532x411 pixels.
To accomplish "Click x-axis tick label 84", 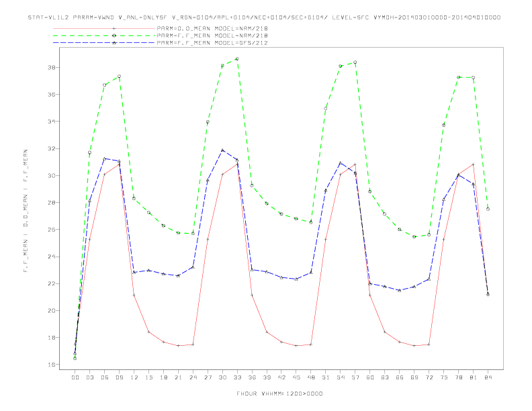I will click(488, 377).
